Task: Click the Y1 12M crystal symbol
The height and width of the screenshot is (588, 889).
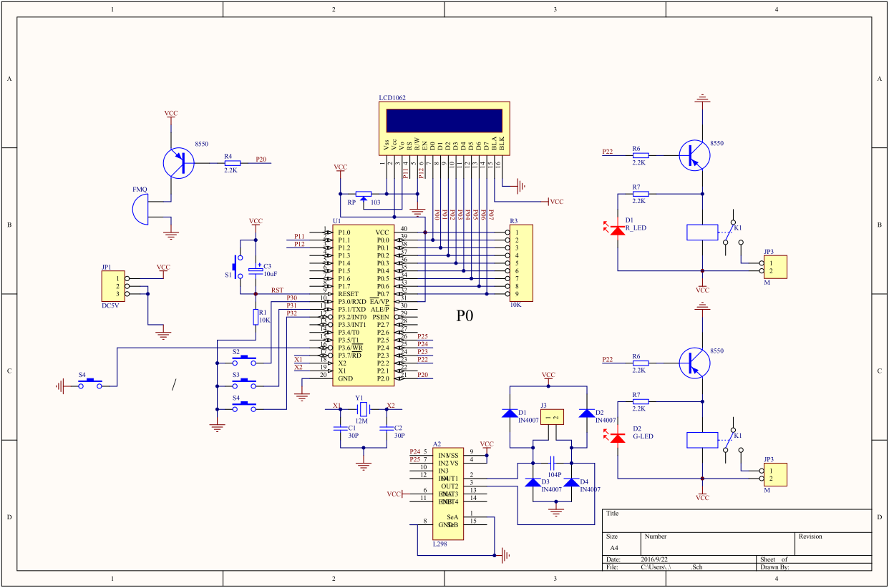Action: click(x=364, y=409)
